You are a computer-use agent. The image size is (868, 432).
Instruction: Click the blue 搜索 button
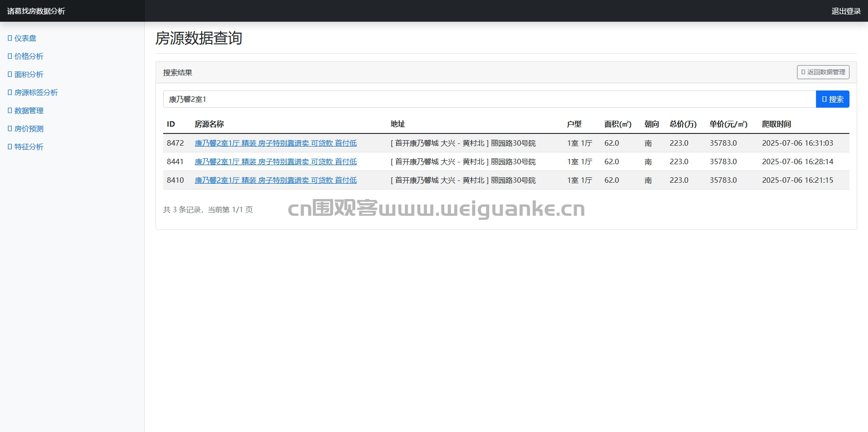(832, 100)
